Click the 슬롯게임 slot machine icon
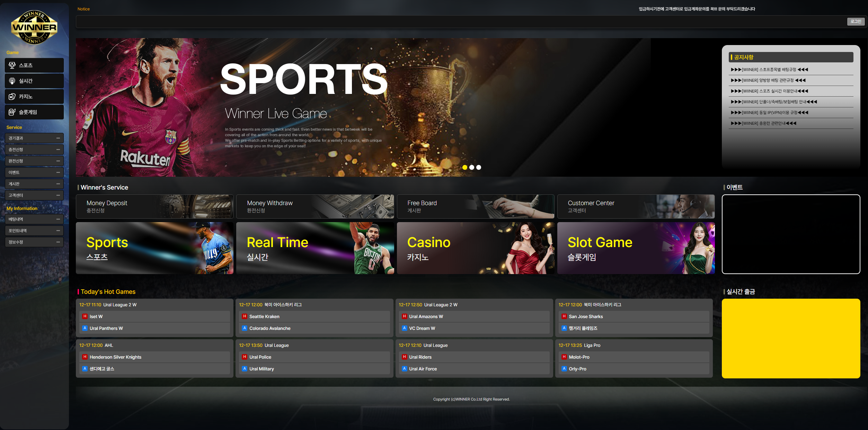Viewport: 868px width, 430px height. [12, 112]
